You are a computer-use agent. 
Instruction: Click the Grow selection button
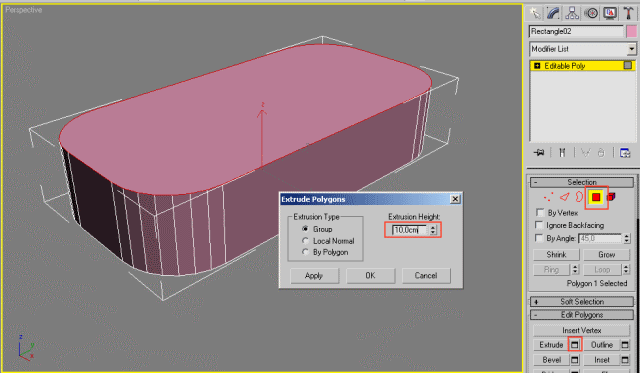[607, 254]
